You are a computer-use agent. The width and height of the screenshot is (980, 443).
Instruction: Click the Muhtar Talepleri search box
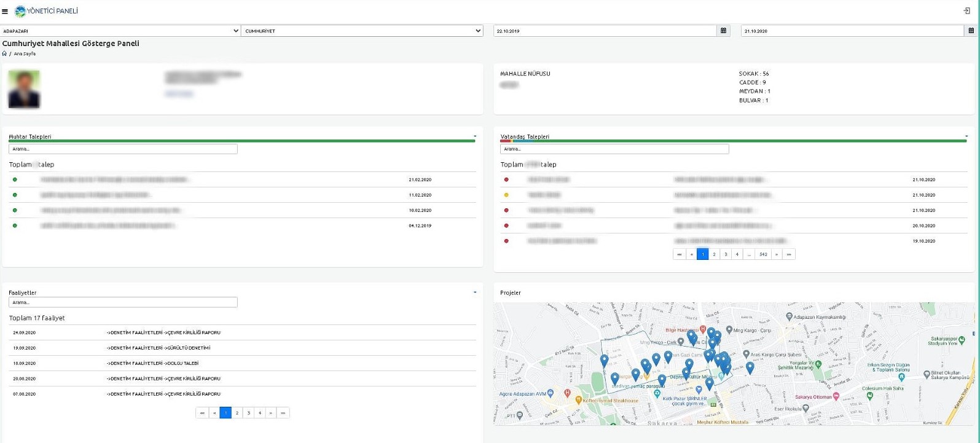[x=123, y=149]
